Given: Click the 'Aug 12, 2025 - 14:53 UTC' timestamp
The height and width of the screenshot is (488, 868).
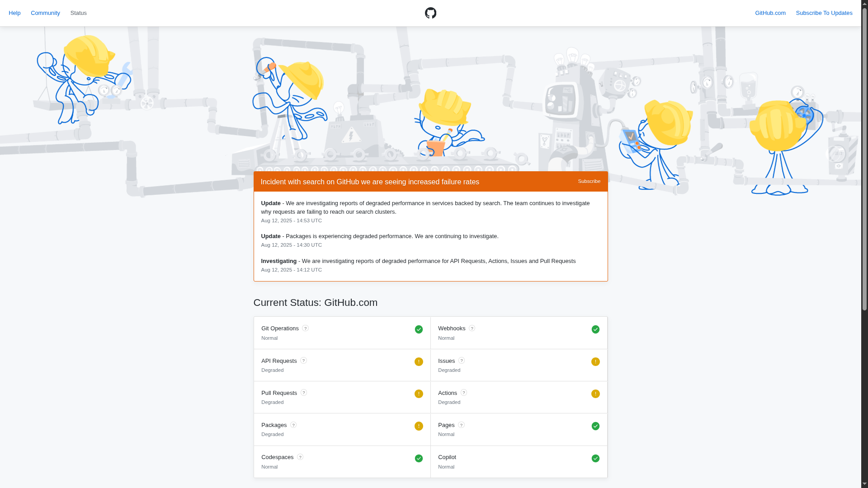Looking at the screenshot, I should 291,221.
